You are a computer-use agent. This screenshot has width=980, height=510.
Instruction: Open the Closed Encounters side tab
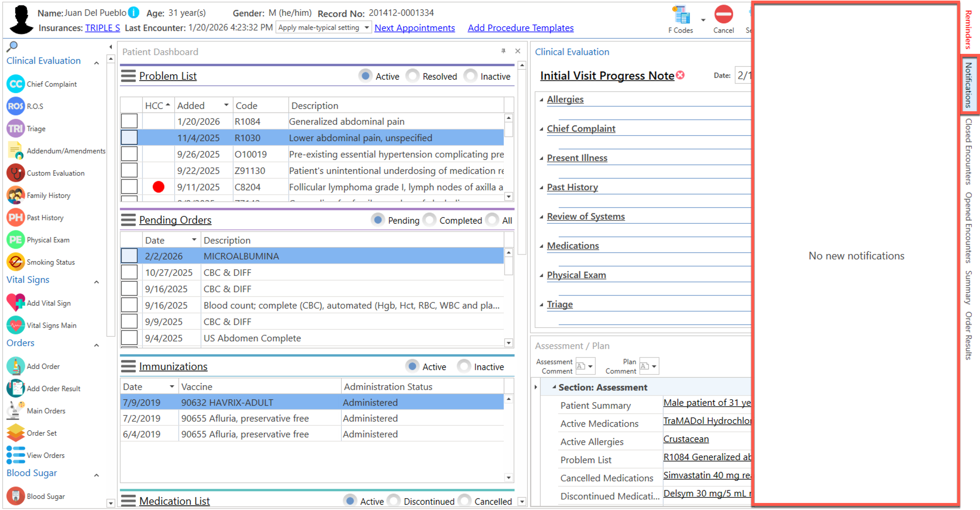pos(969,151)
